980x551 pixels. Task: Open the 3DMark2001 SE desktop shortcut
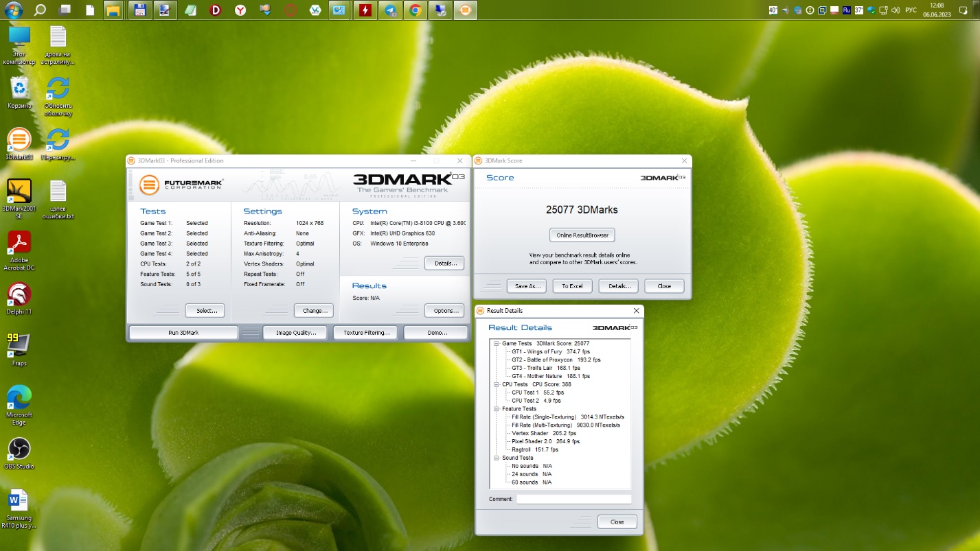[19, 191]
